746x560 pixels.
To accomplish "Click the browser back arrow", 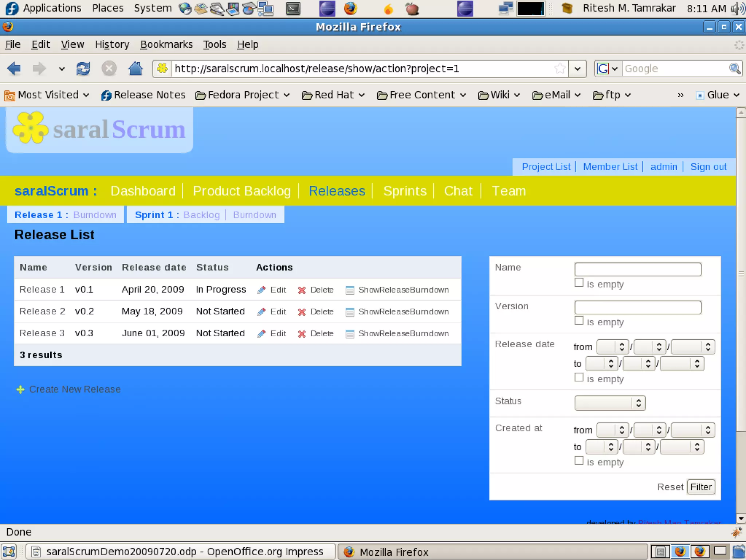I will pyautogui.click(x=14, y=68).
